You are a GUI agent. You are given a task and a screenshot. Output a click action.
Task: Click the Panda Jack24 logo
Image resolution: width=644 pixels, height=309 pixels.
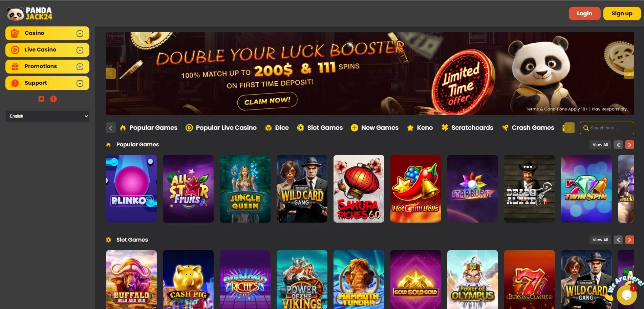[x=30, y=14]
